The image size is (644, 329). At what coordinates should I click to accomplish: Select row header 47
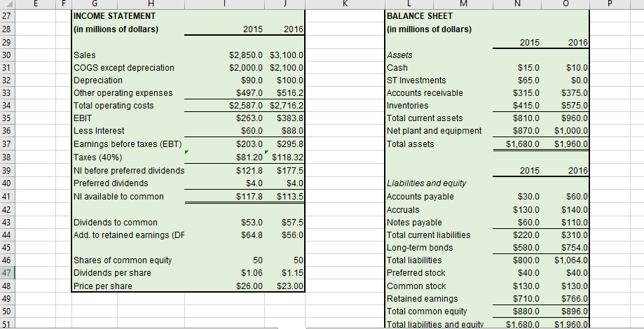tap(8, 273)
